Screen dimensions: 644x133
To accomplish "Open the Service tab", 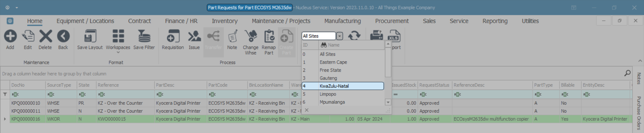I will point(459,21).
